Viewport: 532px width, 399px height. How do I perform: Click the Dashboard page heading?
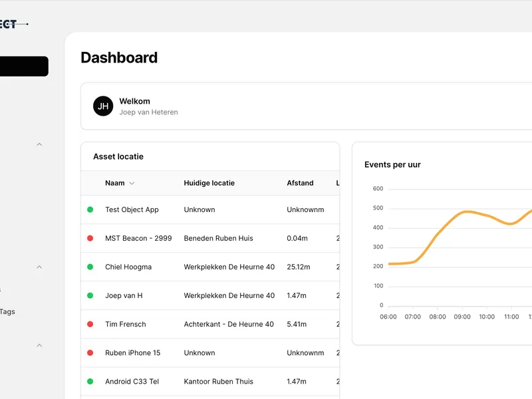point(118,58)
